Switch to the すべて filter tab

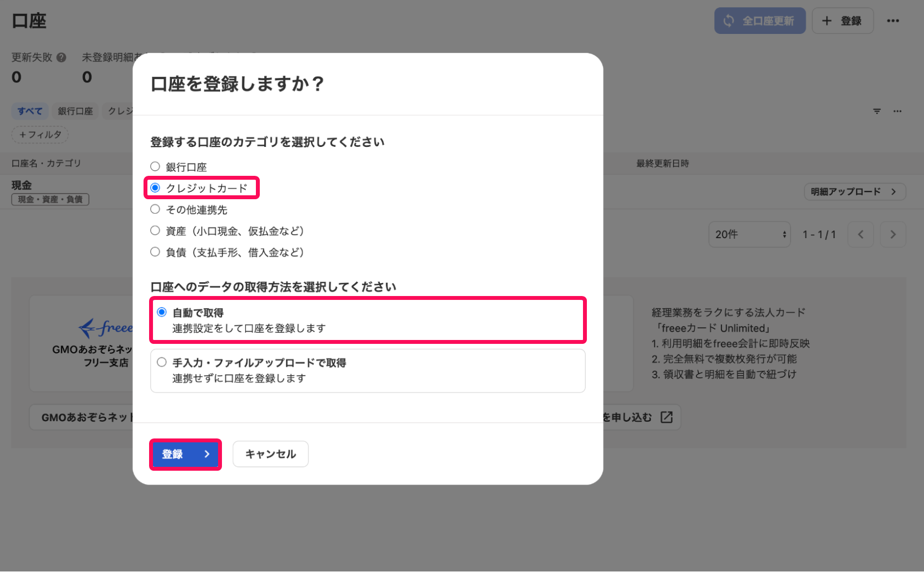point(29,111)
